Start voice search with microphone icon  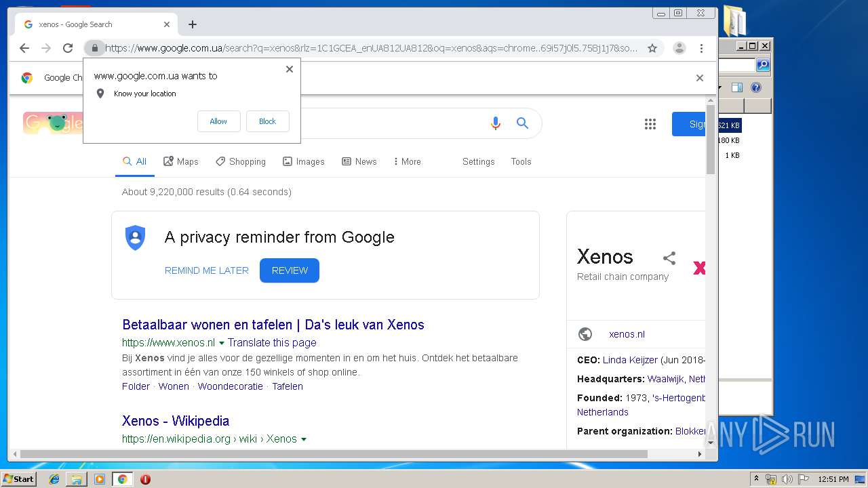click(496, 123)
